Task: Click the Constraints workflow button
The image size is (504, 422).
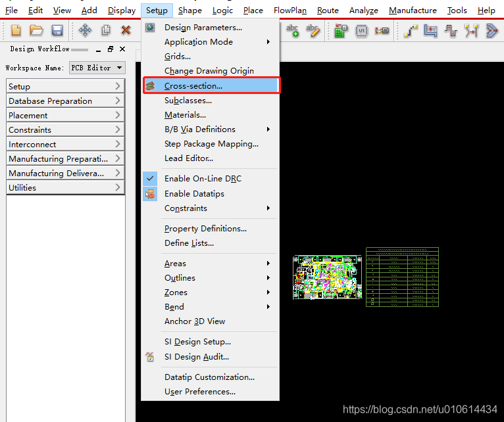Action: (x=64, y=130)
